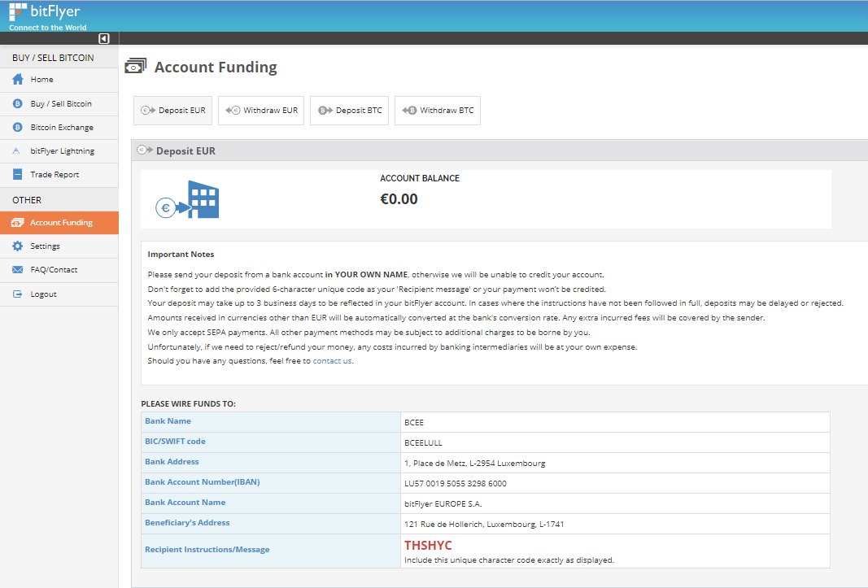This screenshot has height=588, width=868.
Task: Click the Account Funding money icon in sidebar
Action: [x=18, y=223]
